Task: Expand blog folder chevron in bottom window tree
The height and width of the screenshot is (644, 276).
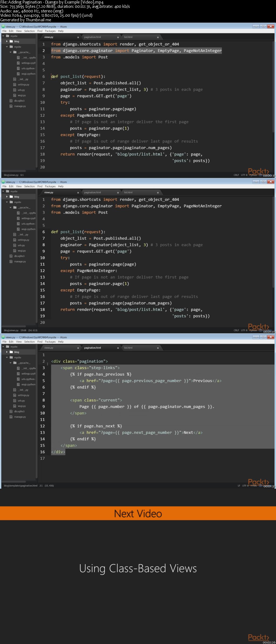Action: [7, 352]
